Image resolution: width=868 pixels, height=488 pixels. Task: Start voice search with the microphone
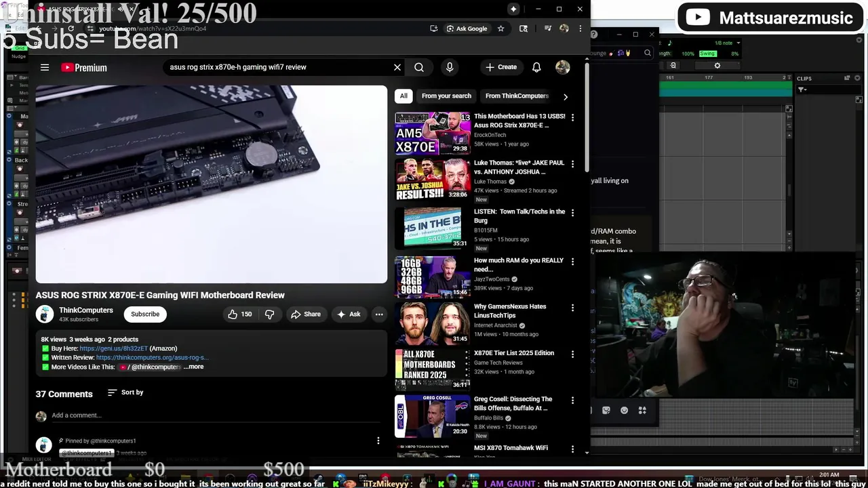tap(450, 67)
